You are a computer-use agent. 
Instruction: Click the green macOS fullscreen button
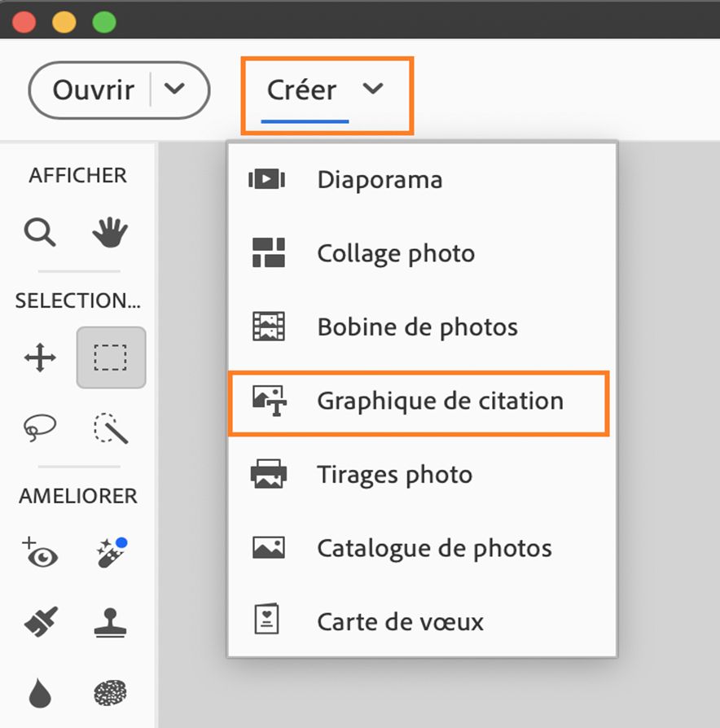tap(104, 21)
